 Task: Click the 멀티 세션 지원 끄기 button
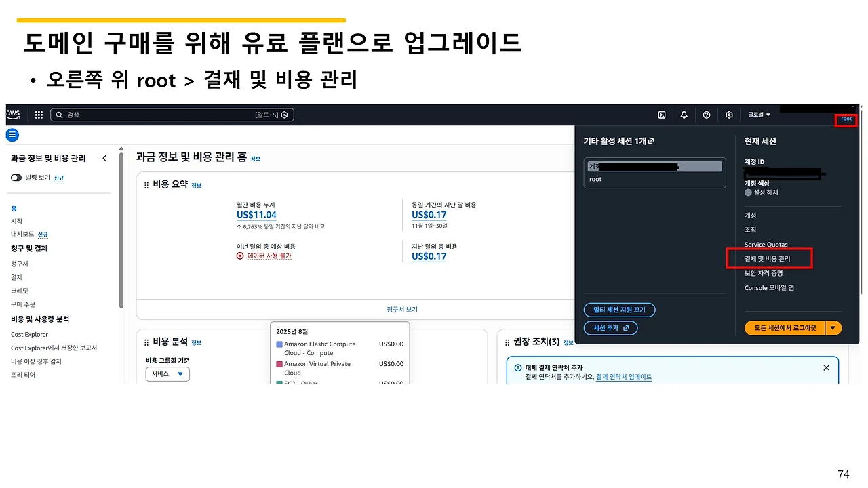[x=619, y=310]
